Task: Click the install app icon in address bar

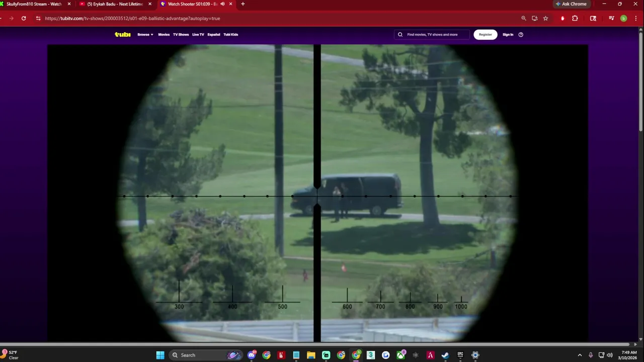Action: pyautogui.click(x=535, y=18)
